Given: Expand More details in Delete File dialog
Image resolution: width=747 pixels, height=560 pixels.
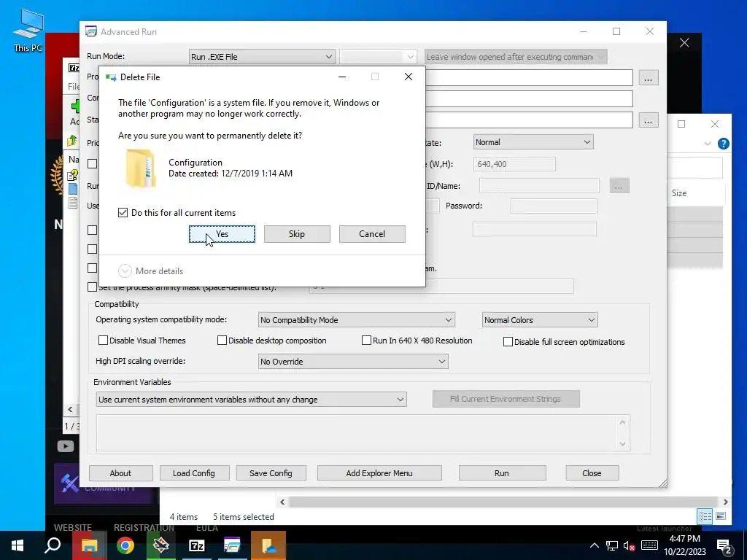Looking at the screenshot, I should [x=150, y=271].
